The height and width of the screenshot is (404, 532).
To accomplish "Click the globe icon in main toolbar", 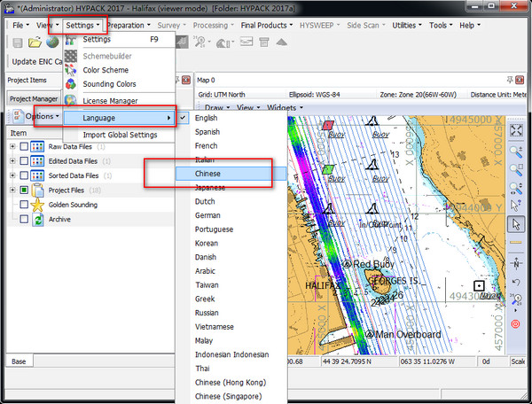I will [52, 43].
